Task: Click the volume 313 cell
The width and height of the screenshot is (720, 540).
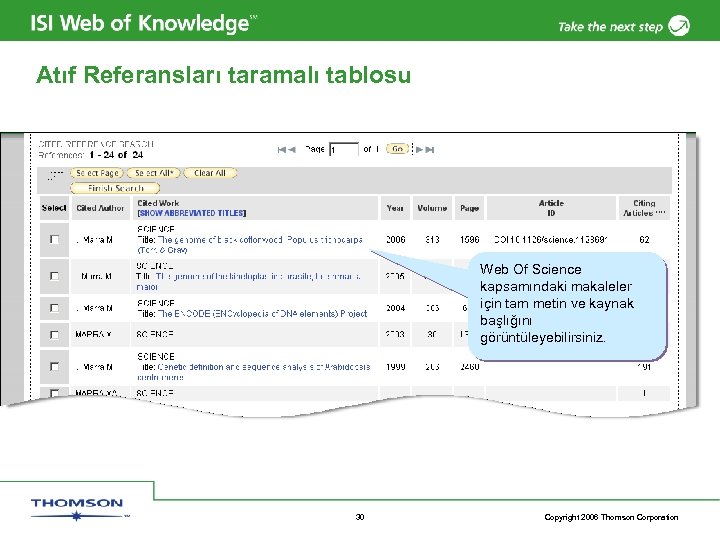Action: coord(432,240)
